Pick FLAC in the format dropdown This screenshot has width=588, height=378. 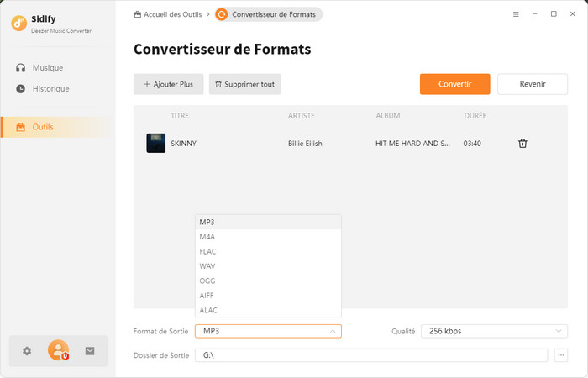tap(268, 251)
